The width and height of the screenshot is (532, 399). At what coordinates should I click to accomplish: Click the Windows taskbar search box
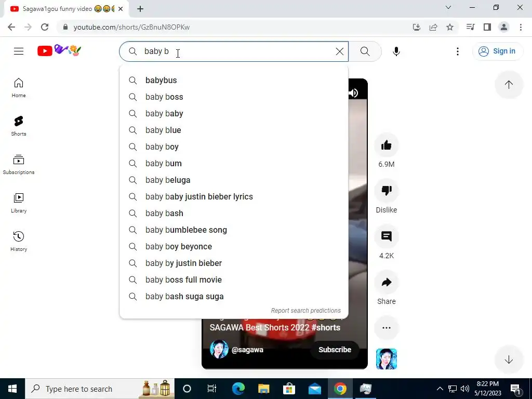(100, 389)
